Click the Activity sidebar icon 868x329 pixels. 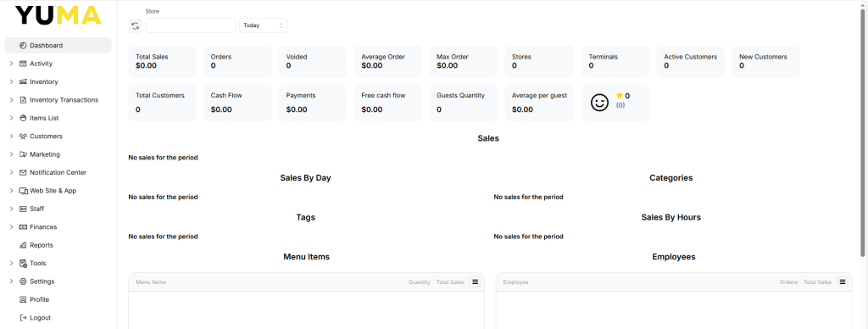point(23,64)
